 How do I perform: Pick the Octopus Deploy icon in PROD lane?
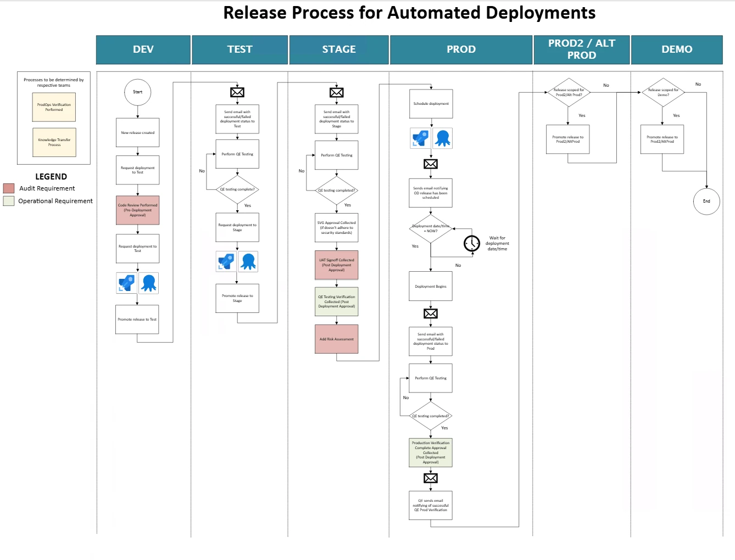coord(443,138)
